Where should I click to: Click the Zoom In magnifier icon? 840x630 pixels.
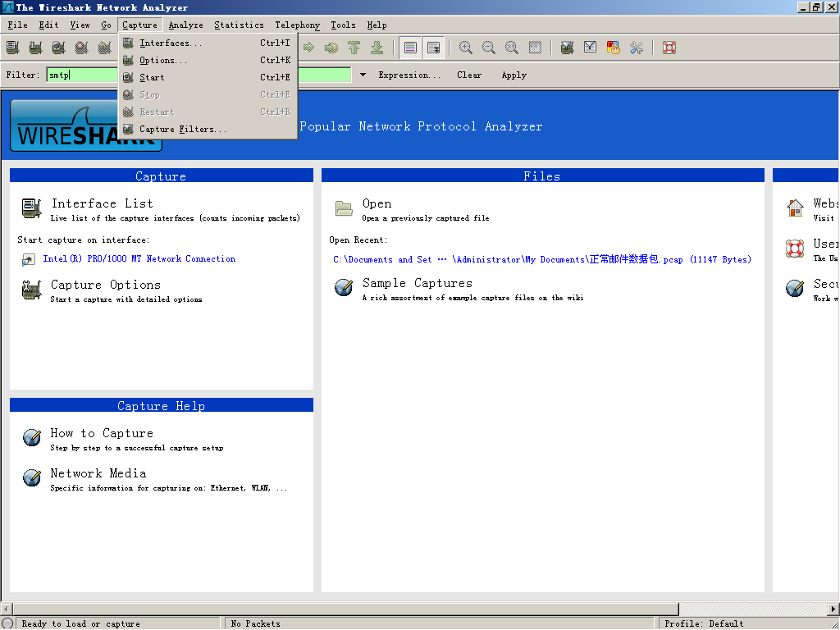(465, 48)
